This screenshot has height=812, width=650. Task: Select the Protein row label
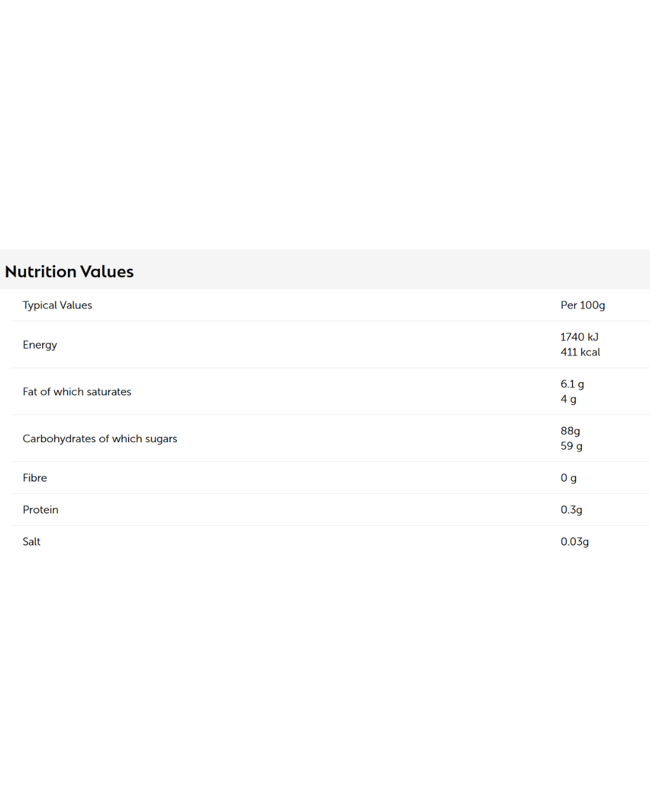(x=40, y=509)
